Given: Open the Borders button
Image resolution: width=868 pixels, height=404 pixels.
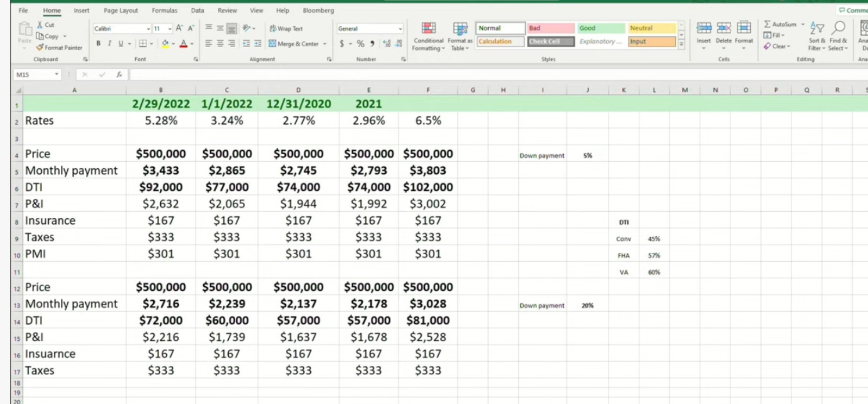Looking at the screenshot, I should tap(143, 43).
